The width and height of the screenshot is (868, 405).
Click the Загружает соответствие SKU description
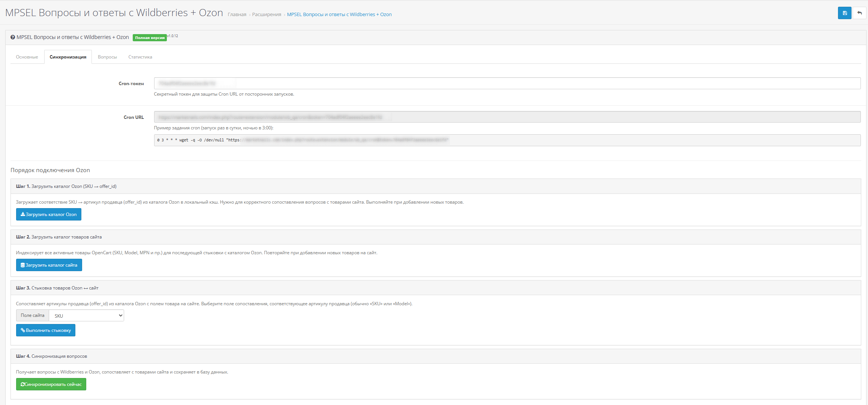pyautogui.click(x=240, y=202)
